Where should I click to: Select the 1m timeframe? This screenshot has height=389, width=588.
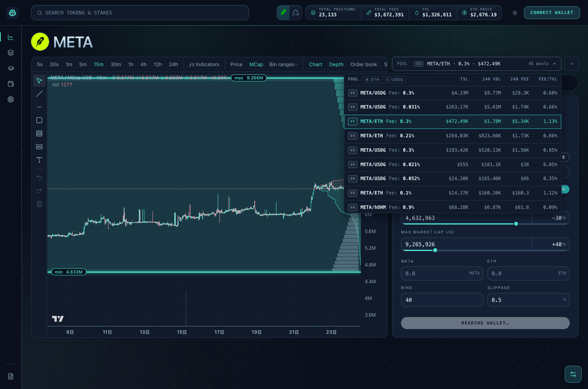pyautogui.click(x=69, y=65)
